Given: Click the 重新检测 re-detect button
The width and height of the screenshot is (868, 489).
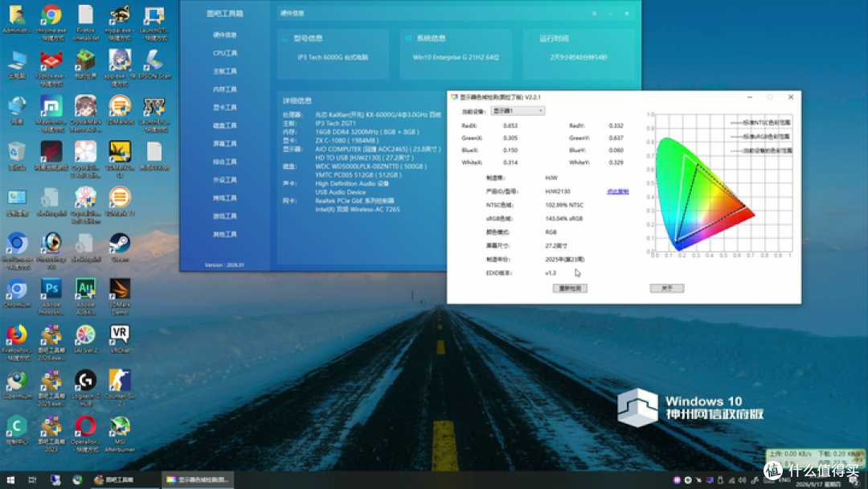Looking at the screenshot, I should [570, 288].
